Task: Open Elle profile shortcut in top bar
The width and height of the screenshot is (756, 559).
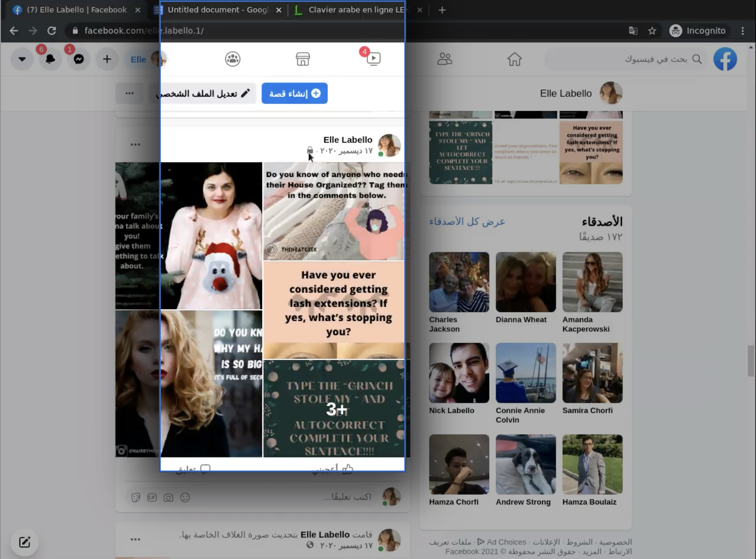Action: (148, 59)
